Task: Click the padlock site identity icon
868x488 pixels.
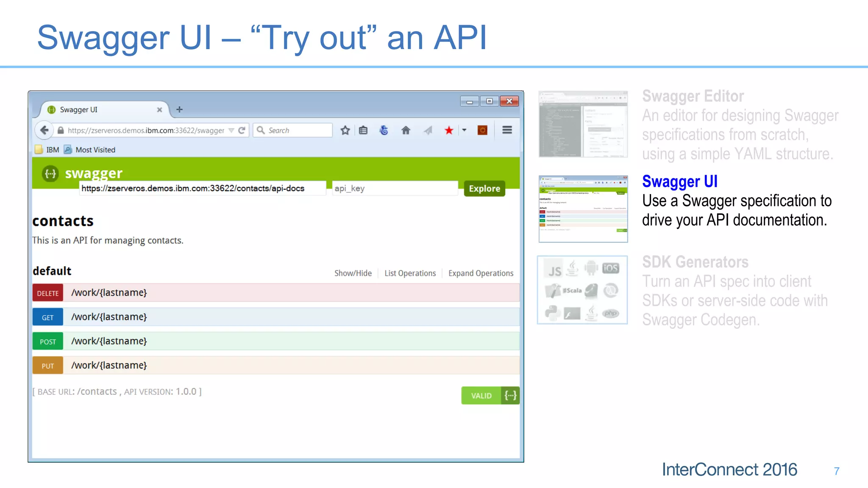Action: [x=61, y=130]
